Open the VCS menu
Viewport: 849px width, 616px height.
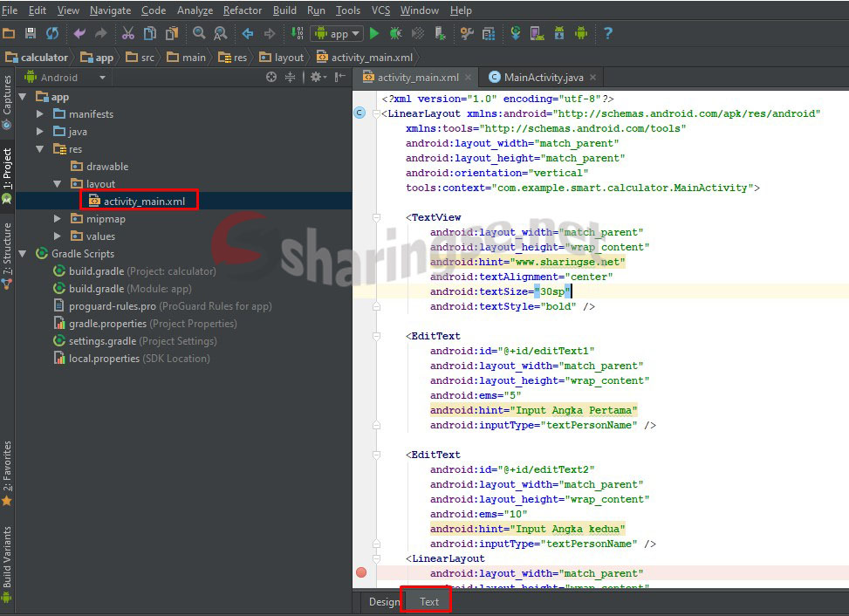coord(380,10)
